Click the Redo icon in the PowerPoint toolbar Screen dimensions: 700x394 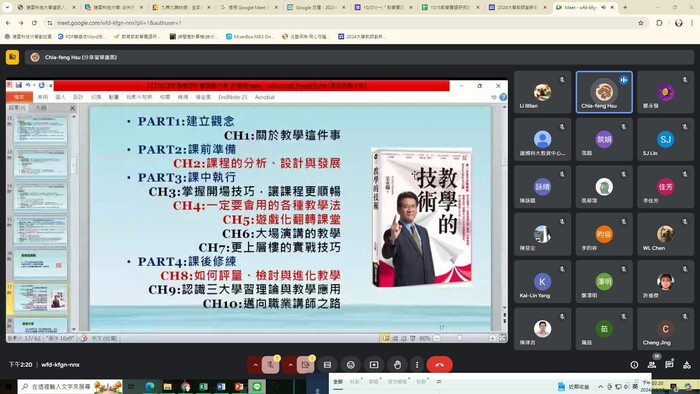click(41, 85)
